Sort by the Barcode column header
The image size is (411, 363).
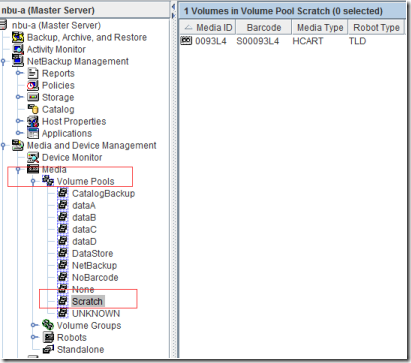point(264,27)
